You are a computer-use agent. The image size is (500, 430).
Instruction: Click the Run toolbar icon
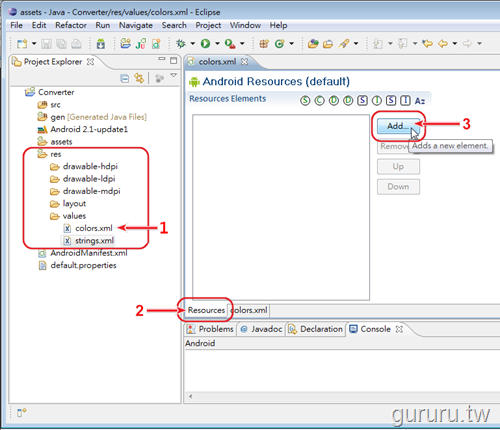[x=205, y=43]
